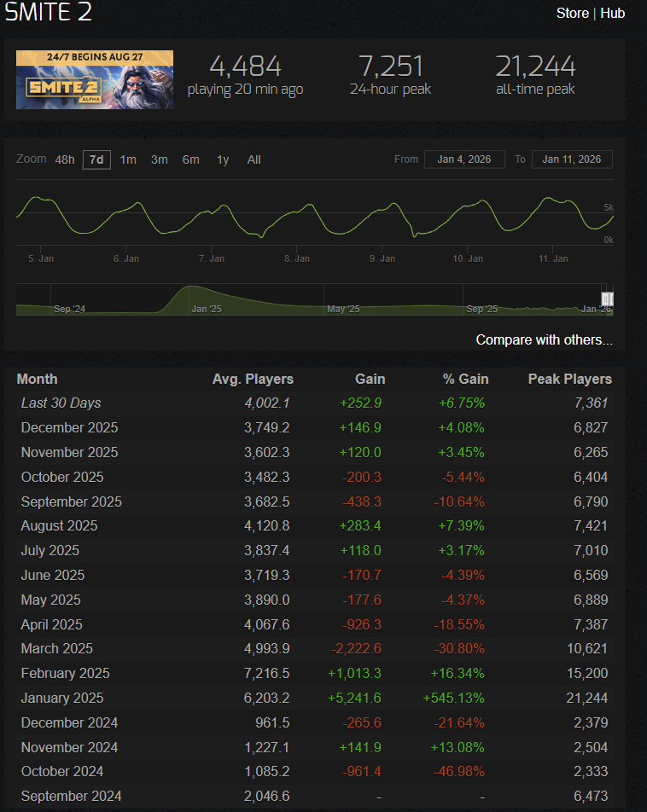Switch chart zoom to 6m
The height and width of the screenshot is (812, 647).
pyautogui.click(x=191, y=159)
